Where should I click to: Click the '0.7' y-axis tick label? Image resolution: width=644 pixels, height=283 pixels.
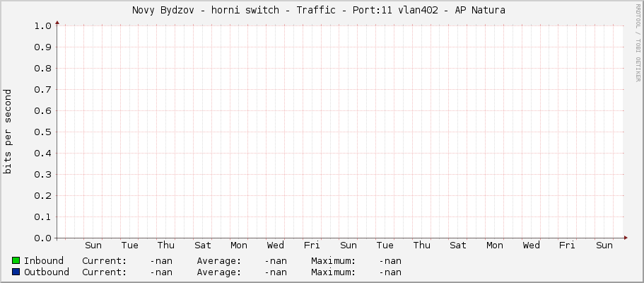42,90
